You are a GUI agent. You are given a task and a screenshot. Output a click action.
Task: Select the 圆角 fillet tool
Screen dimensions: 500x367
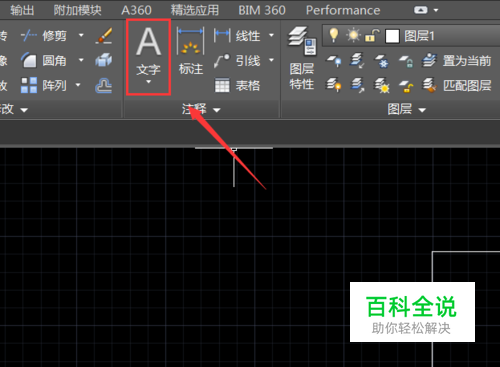click(44, 60)
